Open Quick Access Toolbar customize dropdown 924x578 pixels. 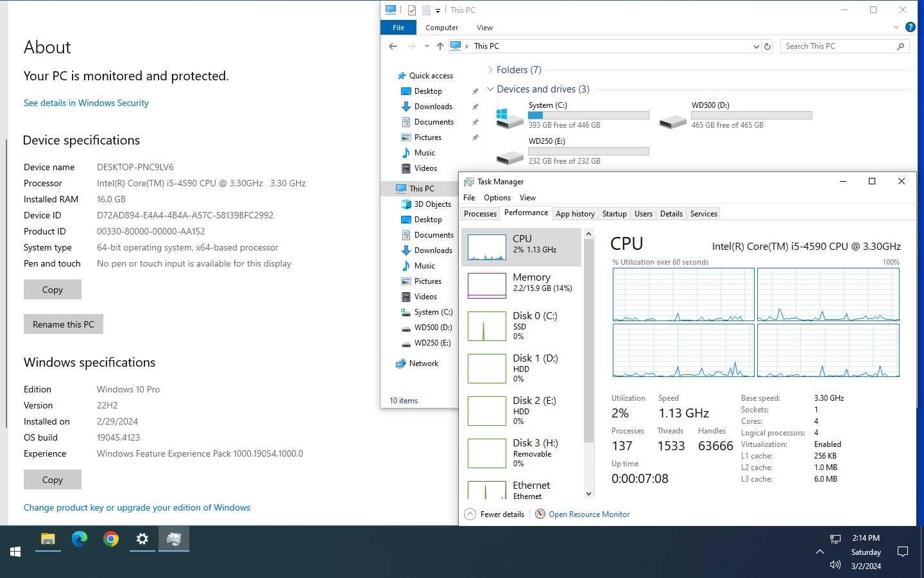point(438,10)
